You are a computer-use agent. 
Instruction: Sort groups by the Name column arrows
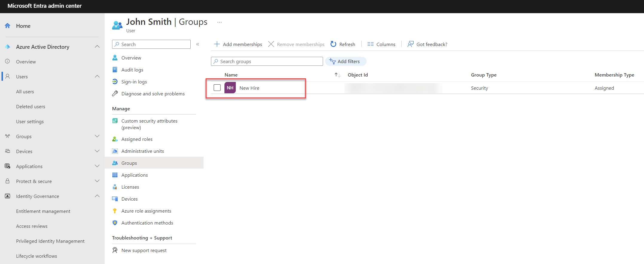tap(337, 75)
